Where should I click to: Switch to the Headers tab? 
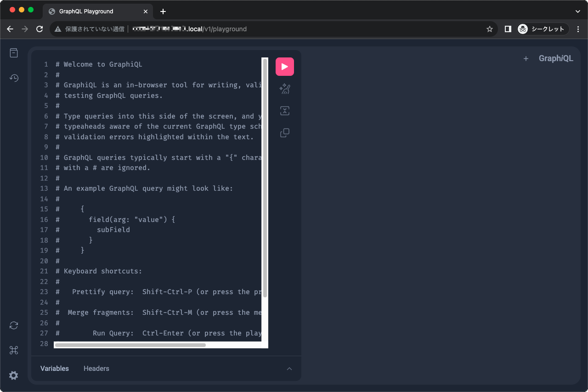click(x=96, y=369)
